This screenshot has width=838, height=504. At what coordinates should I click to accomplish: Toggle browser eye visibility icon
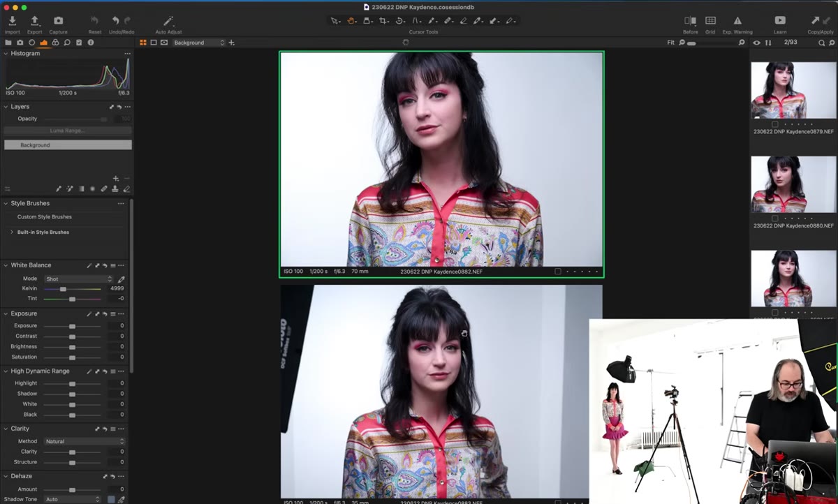coord(756,43)
